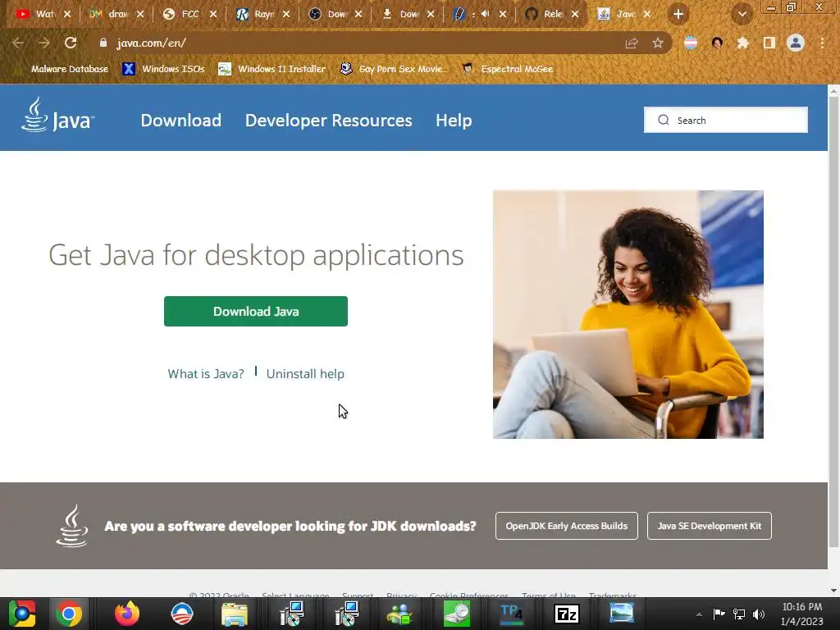Click the Java logo in header

pyautogui.click(x=57, y=114)
